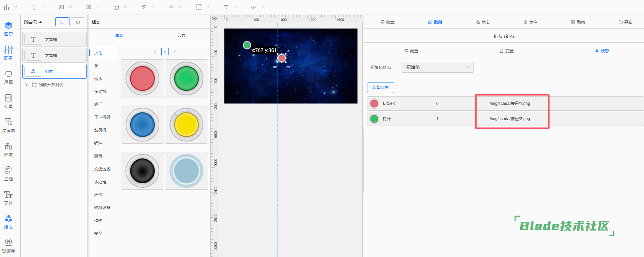Select the yellow button thumbnail
Screen dimensions: 644x257
click(186, 125)
